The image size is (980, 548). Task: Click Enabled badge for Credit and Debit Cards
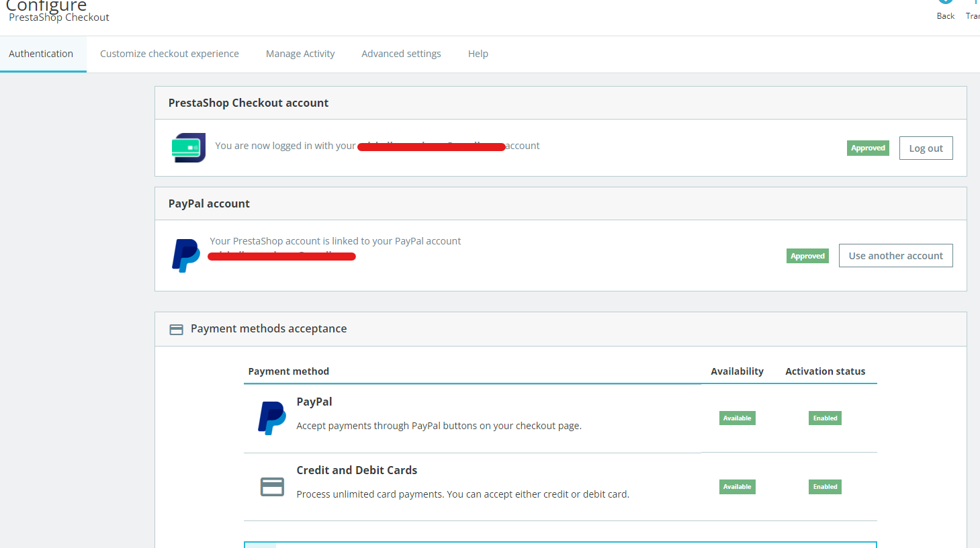(825, 487)
